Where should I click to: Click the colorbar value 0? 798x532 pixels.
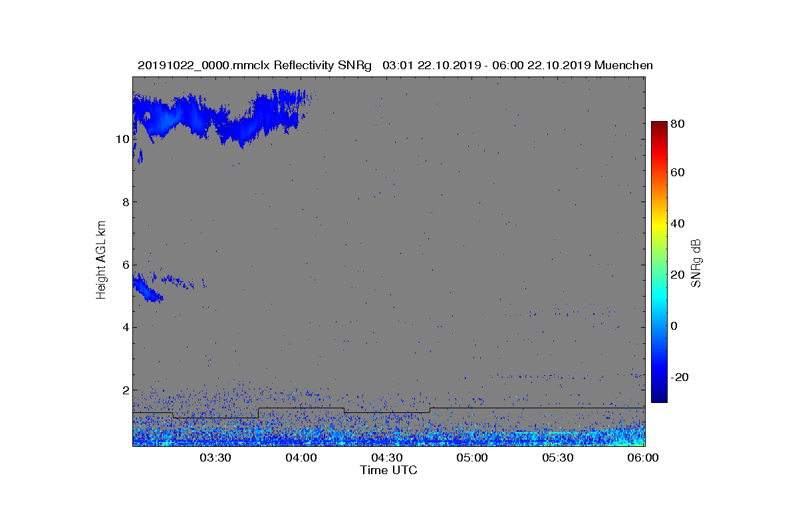click(x=675, y=327)
